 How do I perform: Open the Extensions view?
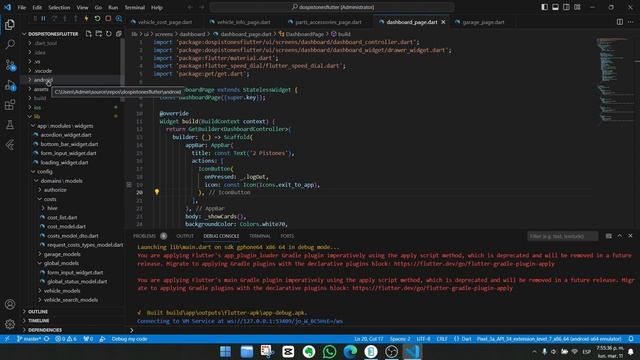(10, 105)
